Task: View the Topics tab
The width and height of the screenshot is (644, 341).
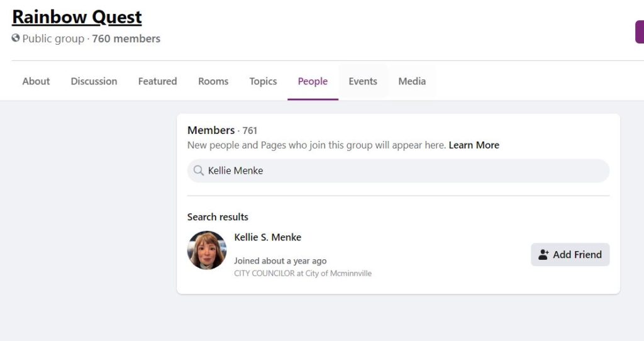Action: [264, 81]
